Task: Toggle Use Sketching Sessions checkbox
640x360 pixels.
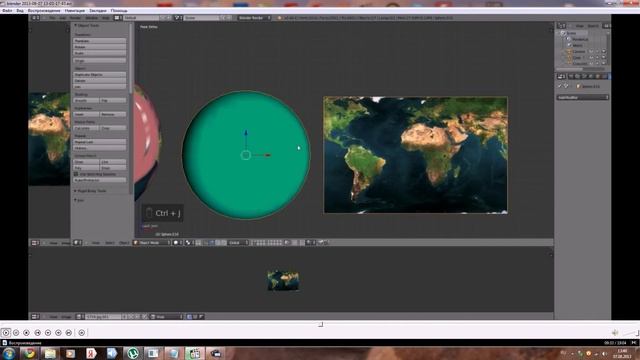Action: pos(76,174)
